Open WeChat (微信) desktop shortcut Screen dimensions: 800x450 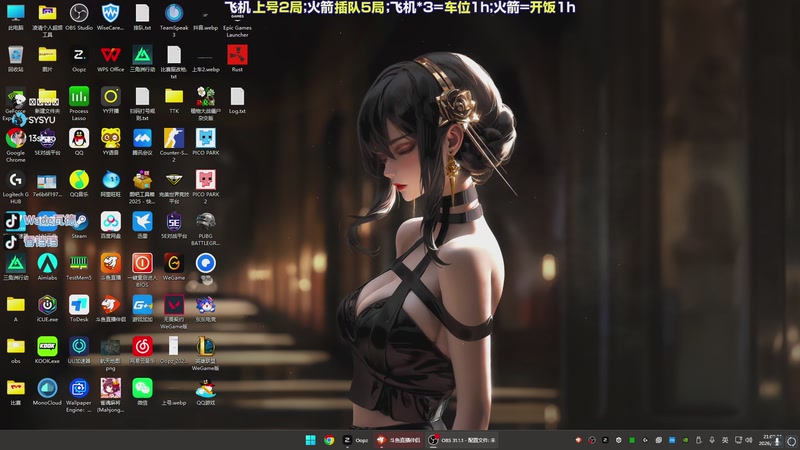tap(142, 391)
